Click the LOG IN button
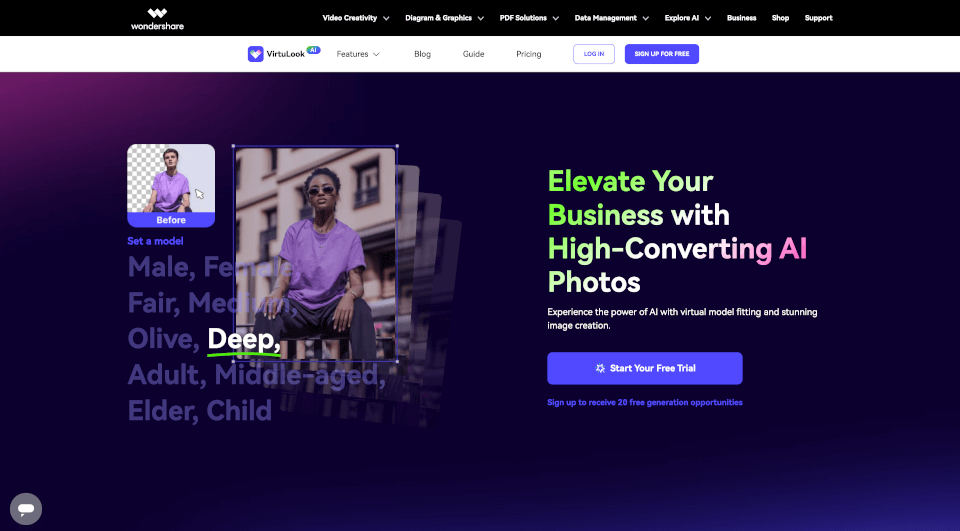The width and height of the screenshot is (960, 531). (x=594, y=54)
